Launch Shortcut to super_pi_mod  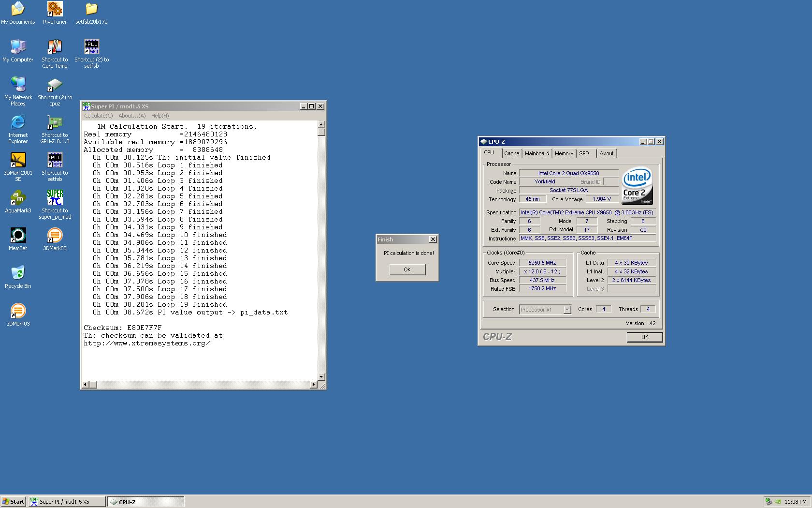[x=55, y=205]
